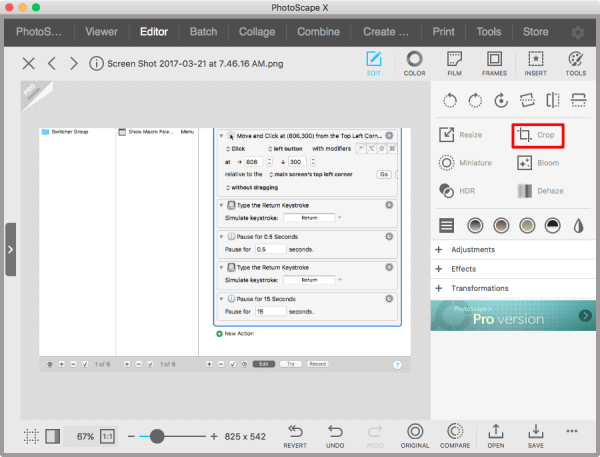Viewport: 600px width, 457px height.
Task: Expand the left folder sidebar arrow
Action: point(10,250)
